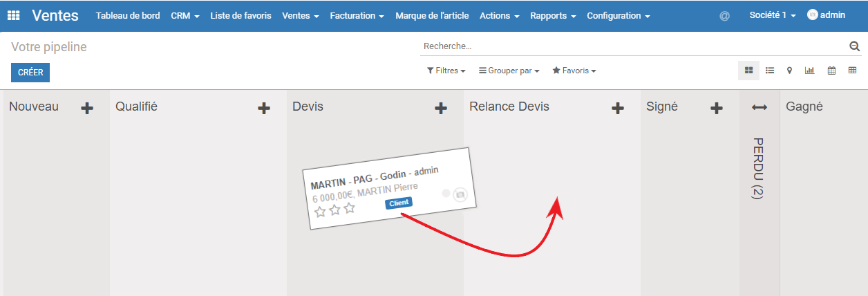Expand the Filtres dropdown
The height and width of the screenshot is (296, 868).
(446, 71)
